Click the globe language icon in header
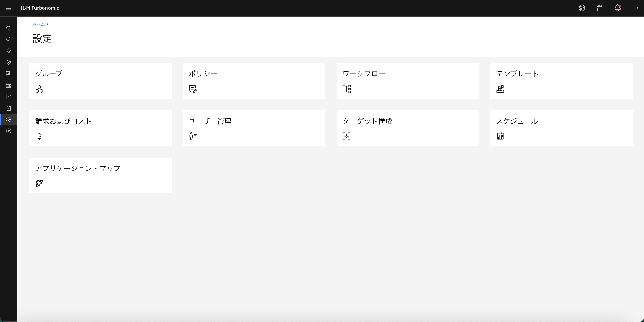Screen dimensions: 644x322 coord(582,8)
